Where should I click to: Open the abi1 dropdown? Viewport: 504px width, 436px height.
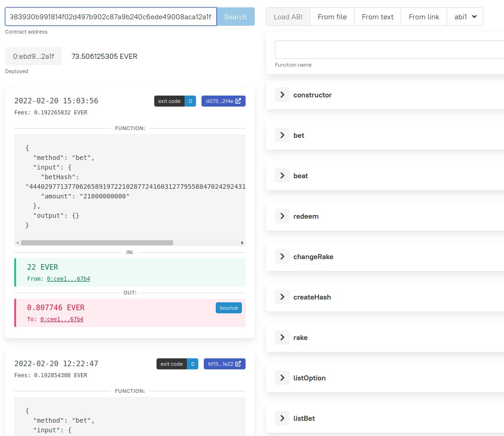(465, 17)
